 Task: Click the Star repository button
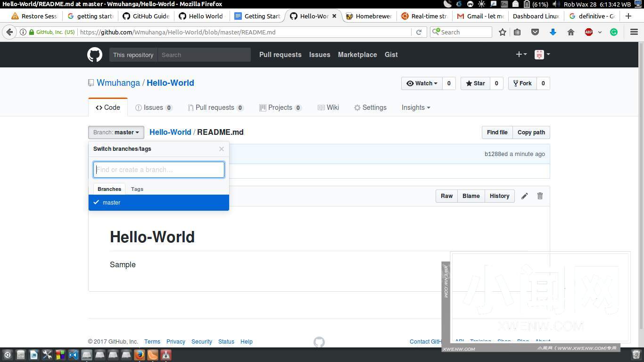click(475, 83)
